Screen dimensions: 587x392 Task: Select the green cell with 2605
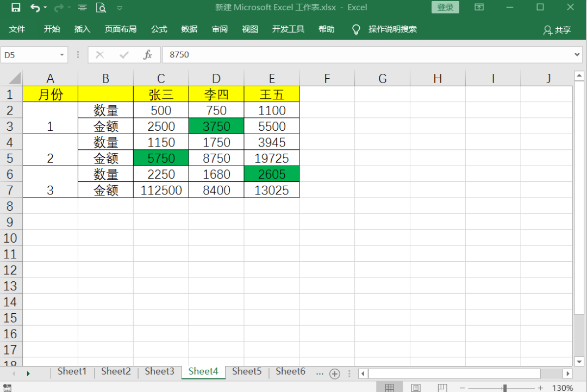(x=272, y=174)
